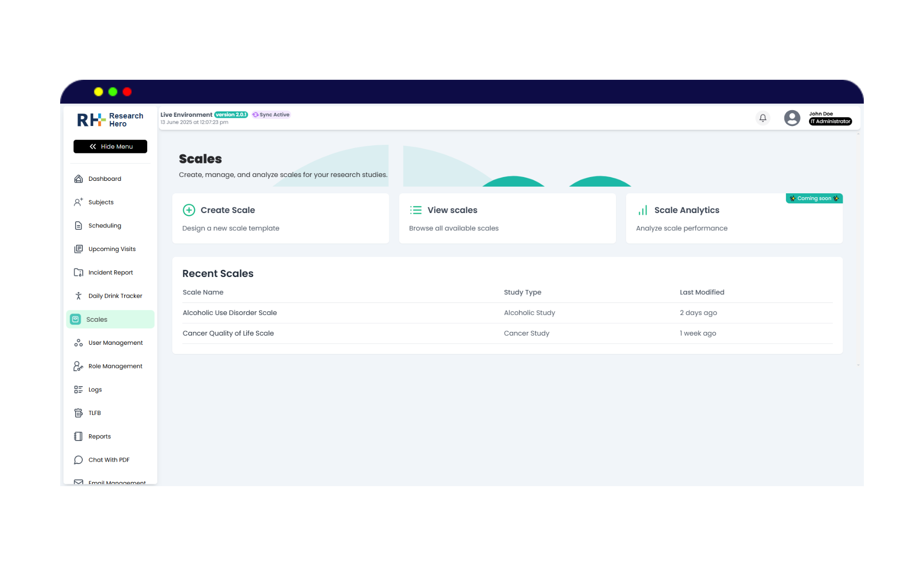Click the Chat With PDF bubble icon
The height and width of the screenshot is (566, 924).
pyautogui.click(x=78, y=460)
